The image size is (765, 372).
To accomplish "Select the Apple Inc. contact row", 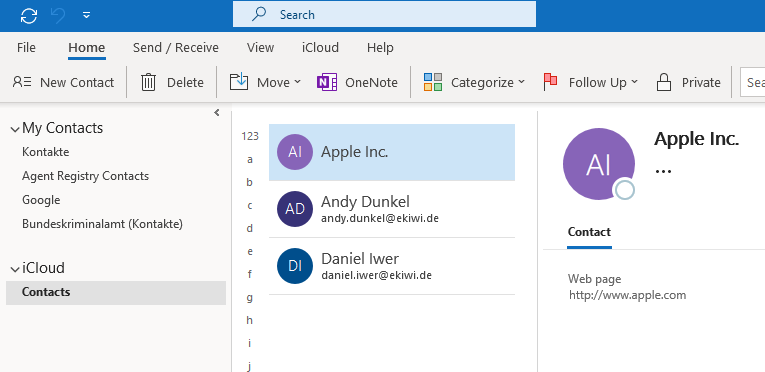I will pos(392,152).
